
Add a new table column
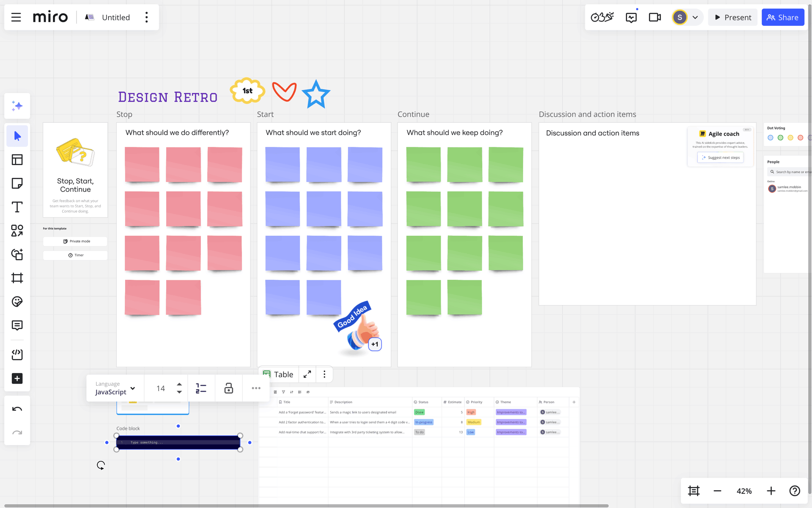(x=574, y=402)
